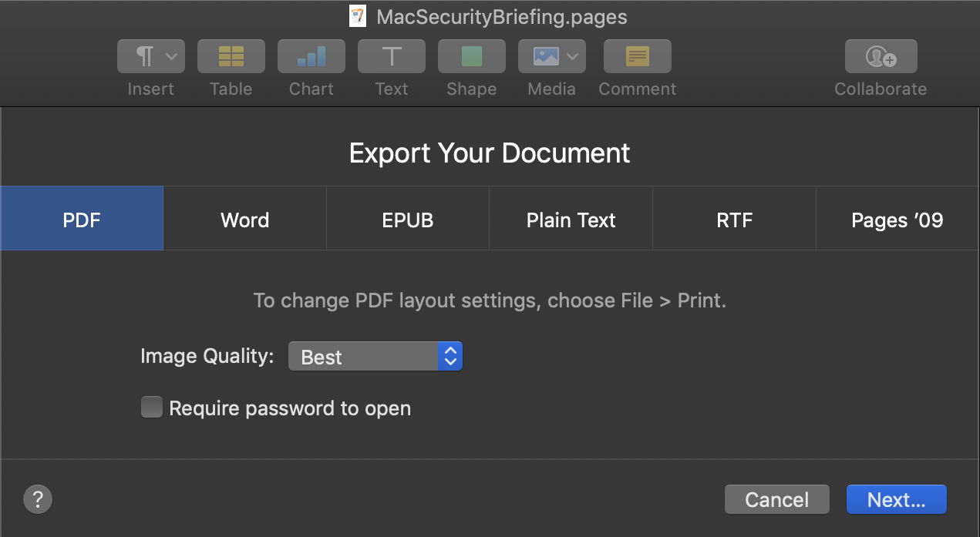
Task: Open the Image Quality dropdown
Action: 375,357
